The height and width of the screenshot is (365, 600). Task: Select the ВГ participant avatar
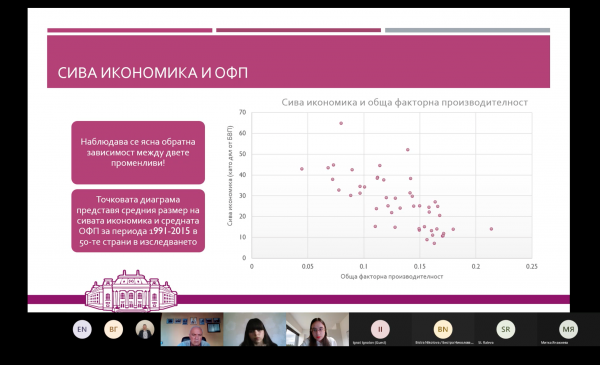(x=114, y=329)
